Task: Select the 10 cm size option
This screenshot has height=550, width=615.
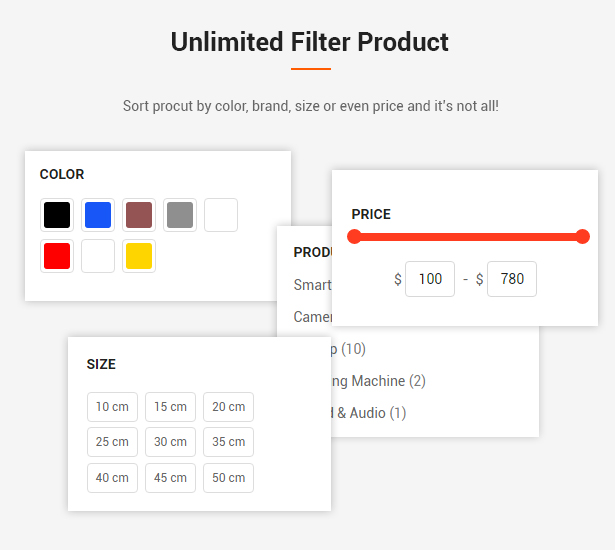Action: tap(112, 407)
